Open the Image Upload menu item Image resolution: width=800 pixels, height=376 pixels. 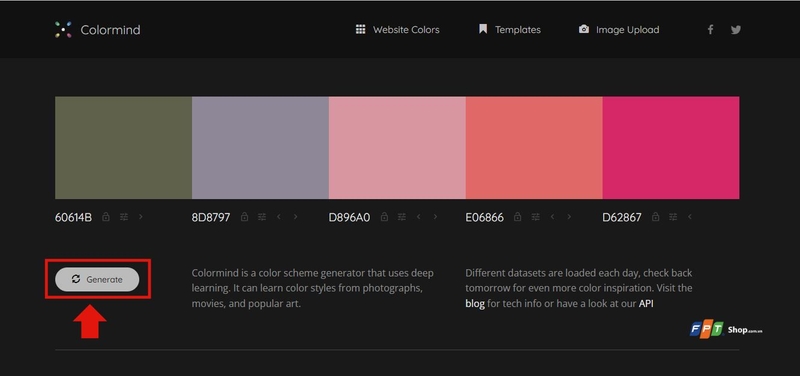[x=619, y=30]
